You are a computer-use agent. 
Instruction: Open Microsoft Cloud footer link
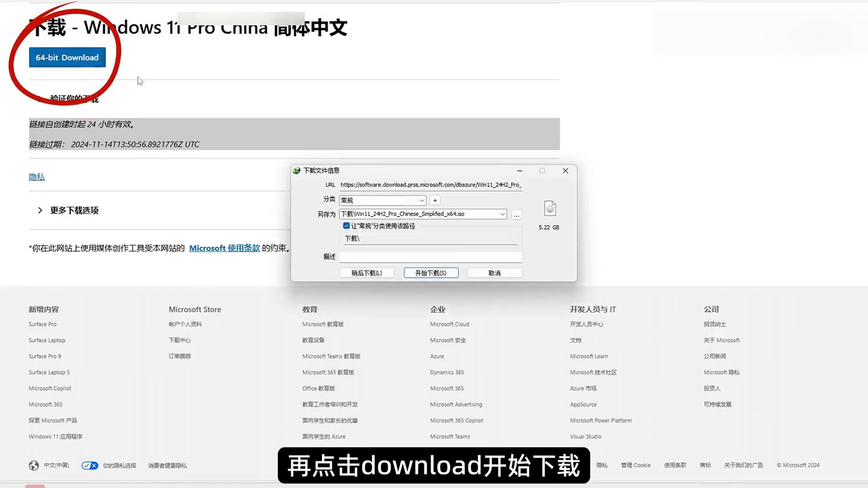click(450, 324)
